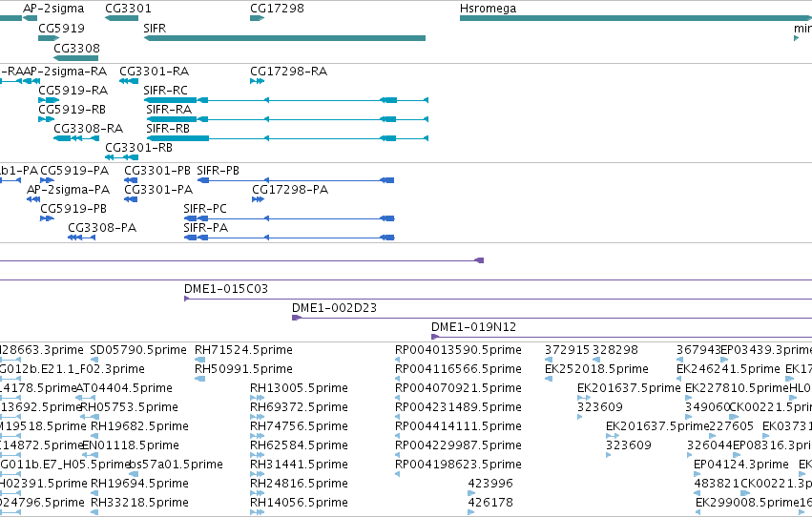Image resolution: width=812 pixels, height=517 pixels.
Task: Click the CG3301-PA protein label
Action: 158,190
